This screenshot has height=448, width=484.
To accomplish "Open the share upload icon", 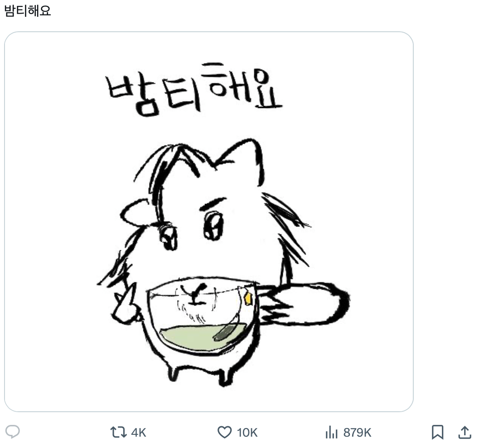I will 465,433.
